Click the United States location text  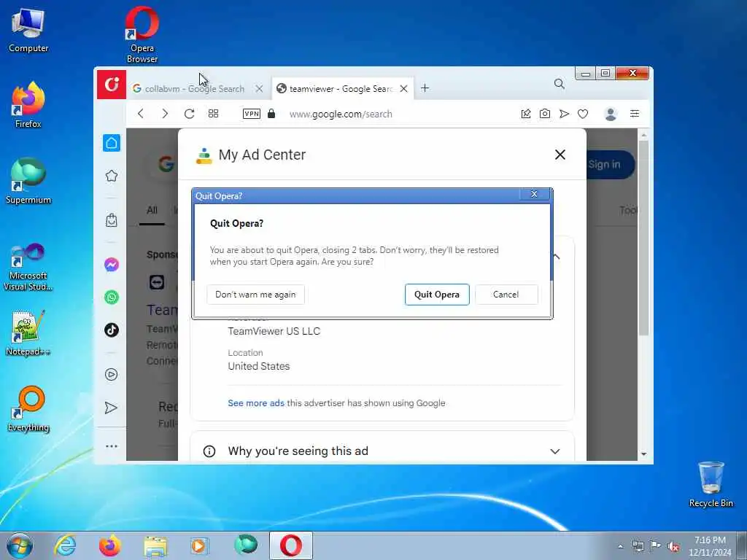pos(259,366)
